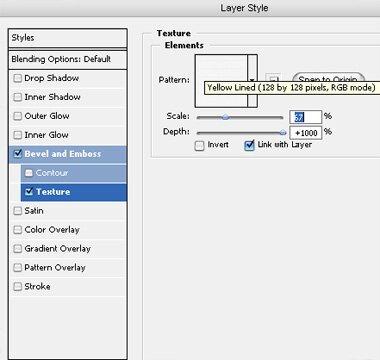
Task: Click the pattern preview thumbnail
Action: pyautogui.click(x=221, y=81)
